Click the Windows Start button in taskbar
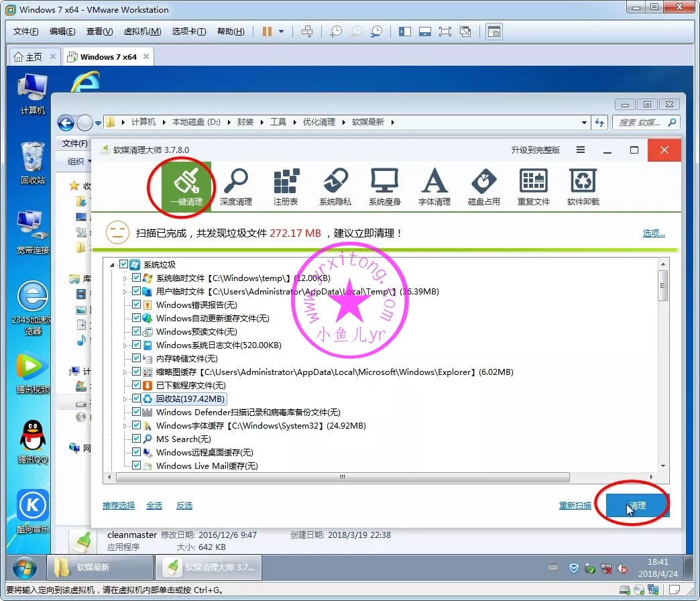Image resolution: width=700 pixels, height=601 pixels. click(x=24, y=567)
